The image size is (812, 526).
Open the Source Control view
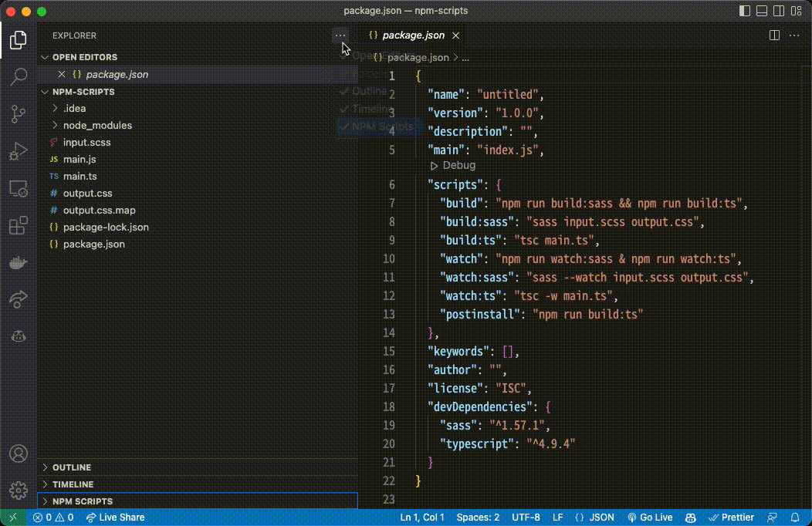pos(19,114)
